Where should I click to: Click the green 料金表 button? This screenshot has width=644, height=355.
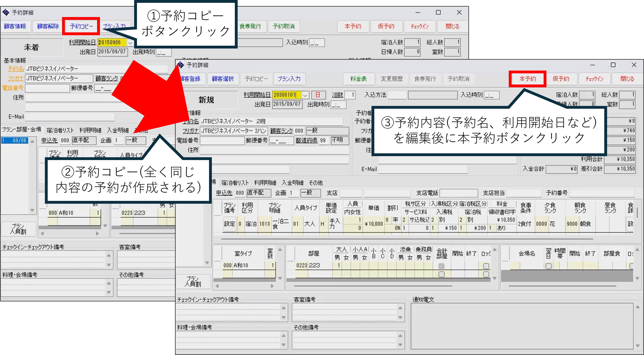coord(359,79)
